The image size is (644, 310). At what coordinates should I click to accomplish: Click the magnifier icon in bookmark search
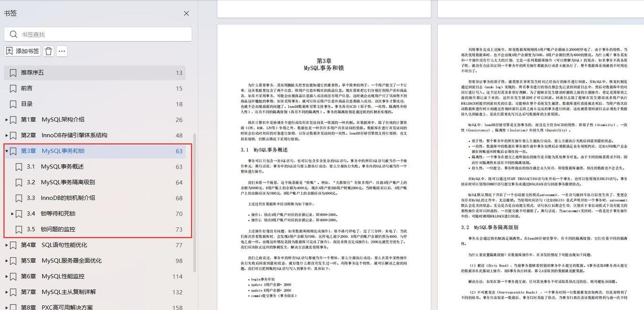pyautogui.click(x=13, y=34)
